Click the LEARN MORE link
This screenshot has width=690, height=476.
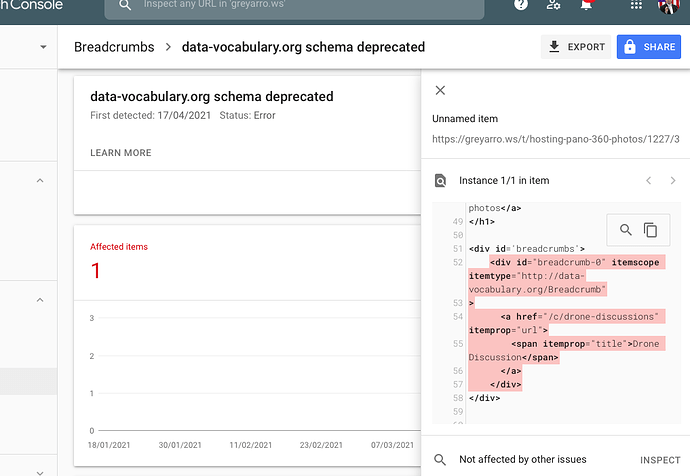click(121, 153)
